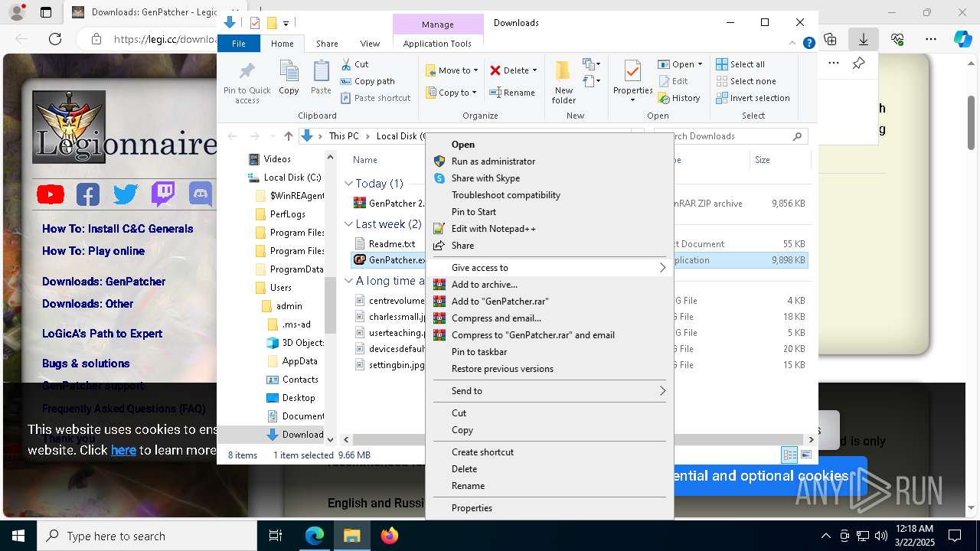
Task: Click Copy path in the ribbon
Action: [367, 81]
